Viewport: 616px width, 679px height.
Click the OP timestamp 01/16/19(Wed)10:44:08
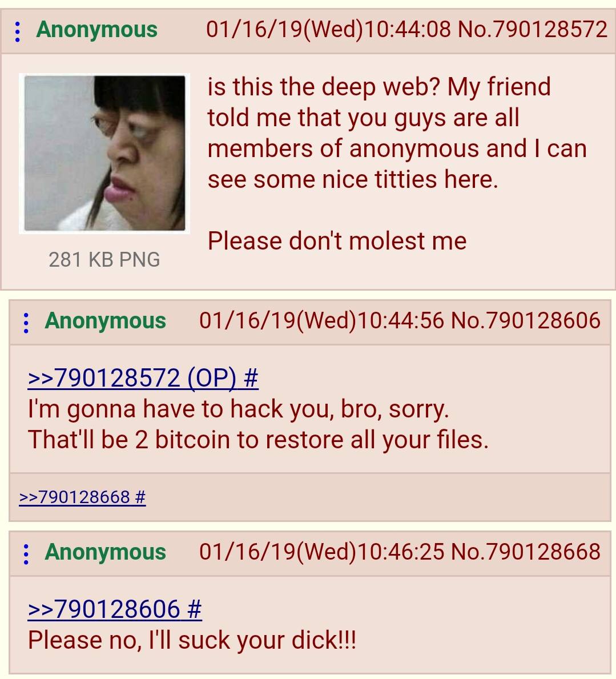pos(329,30)
